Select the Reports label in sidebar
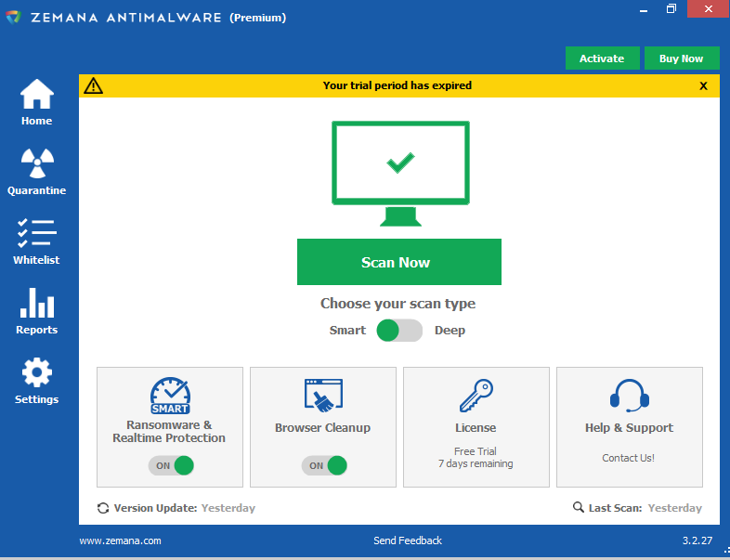Screen dimensions: 730x560 pyautogui.click(x=37, y=330)
